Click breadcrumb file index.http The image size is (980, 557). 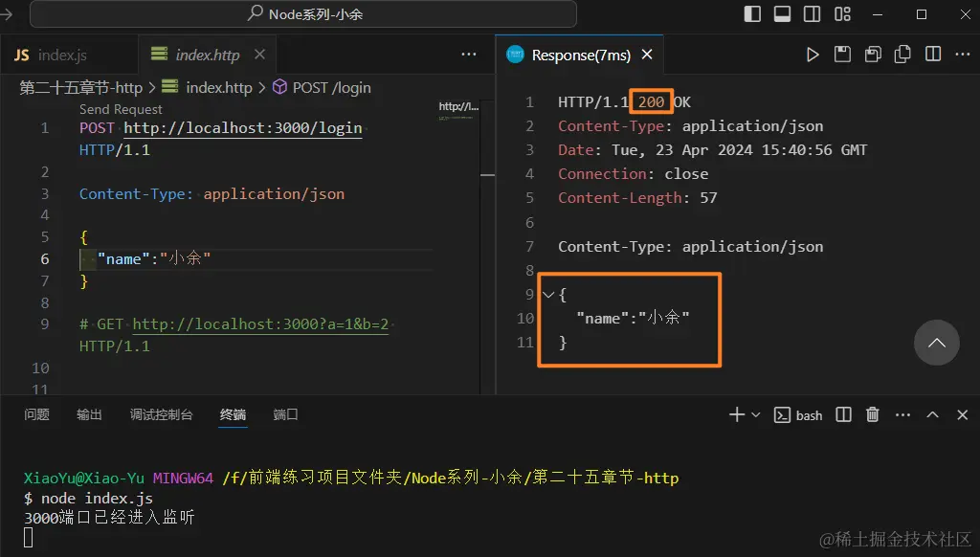pos(219,87)
